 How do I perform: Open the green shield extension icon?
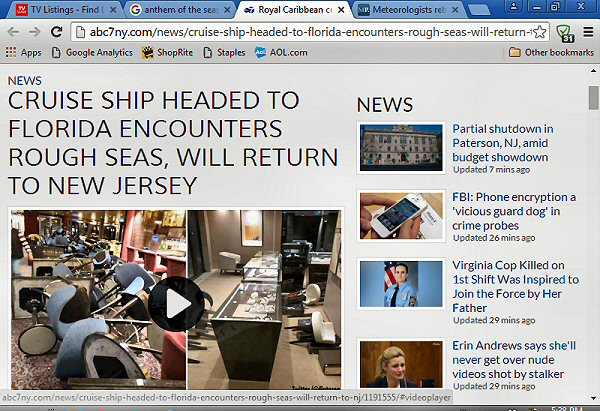564,33
